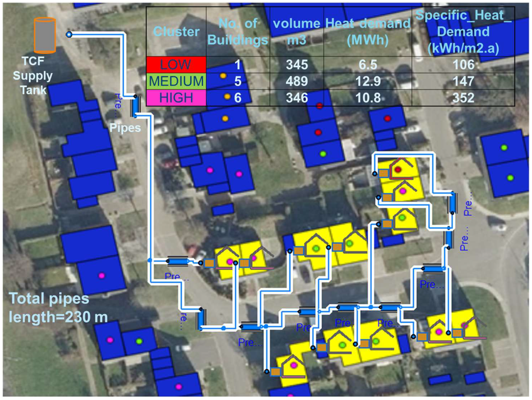Image resolution: width=532 pixels, height=400 pixels.
Task: Click volume value 345 in LOW row
Action: click(x=297, y=65)
